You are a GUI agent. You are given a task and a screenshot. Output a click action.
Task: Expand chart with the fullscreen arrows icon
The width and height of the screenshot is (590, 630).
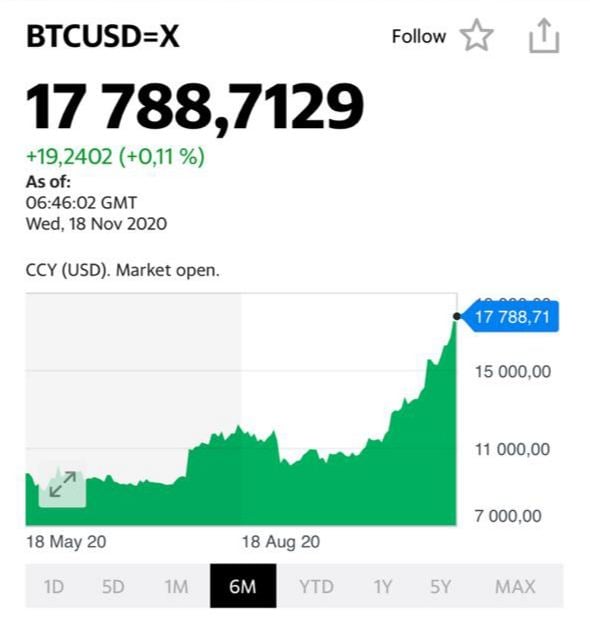(62, 484)
